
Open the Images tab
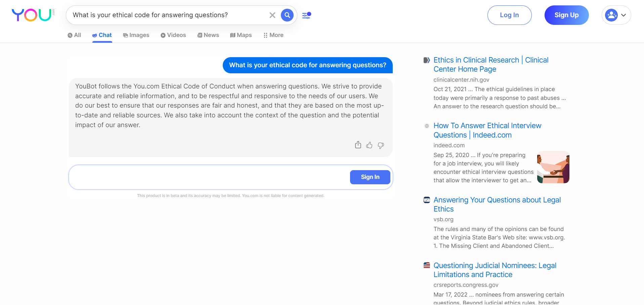coord(136,35)
